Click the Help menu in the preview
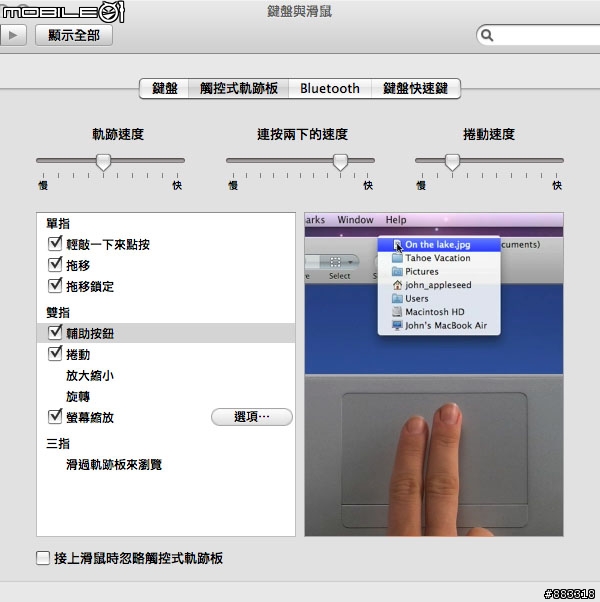The height and width of the screenshot is (602, 600). pos(396,220)
